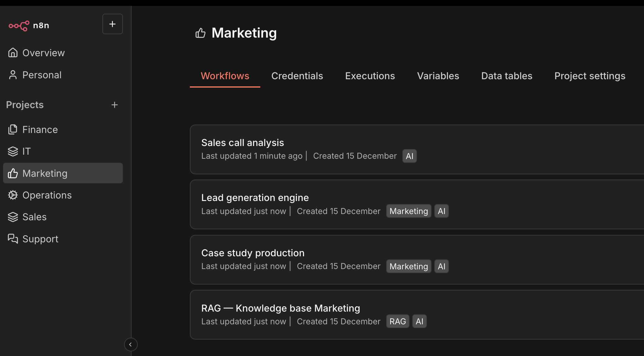Switch to the Credentials tab
This screenshot has width=644, height=356.
297,76
